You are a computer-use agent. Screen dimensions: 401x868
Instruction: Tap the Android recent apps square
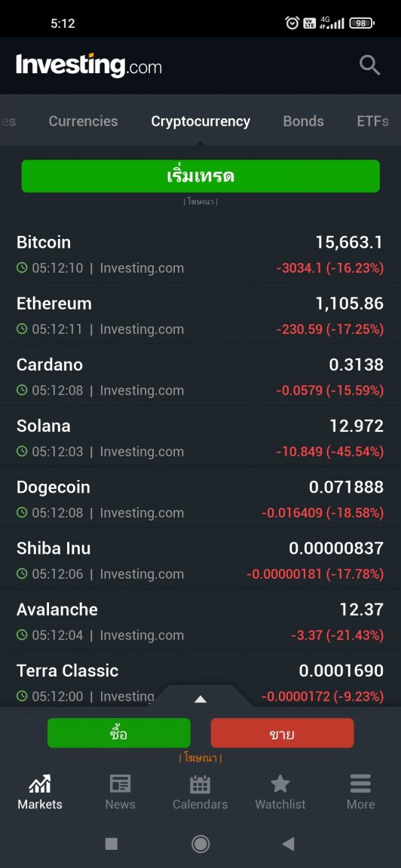click(x=112, y=844)
